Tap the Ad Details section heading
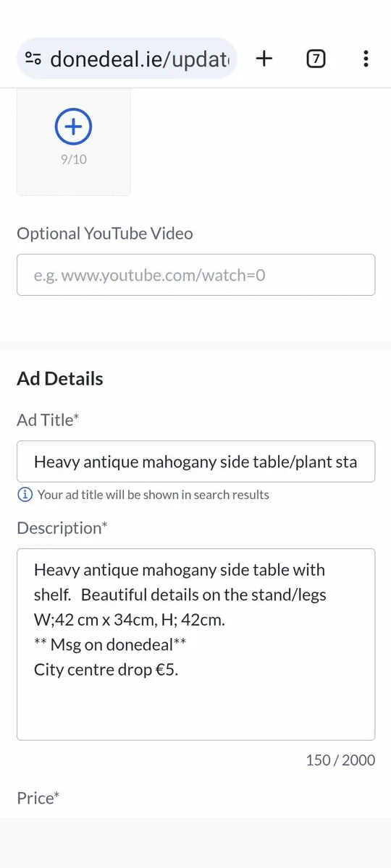Screen dimensions: 391x868 pyautogui.click(x=60, y=379)
